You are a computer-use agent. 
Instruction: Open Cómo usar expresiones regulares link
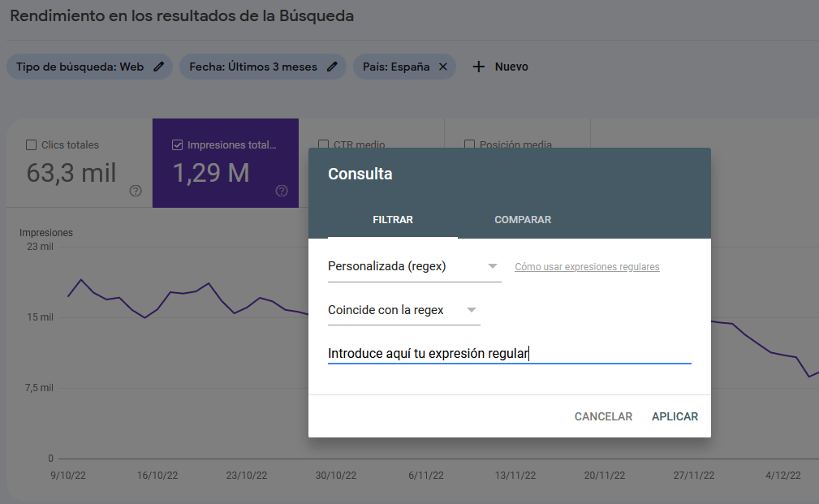[x=587, y=267]
